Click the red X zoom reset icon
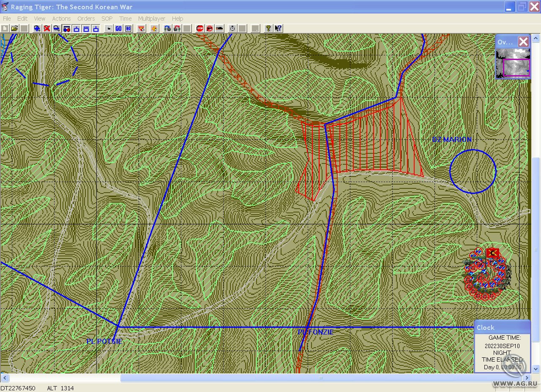Screen dimensions: 541x392 point(47,28)
